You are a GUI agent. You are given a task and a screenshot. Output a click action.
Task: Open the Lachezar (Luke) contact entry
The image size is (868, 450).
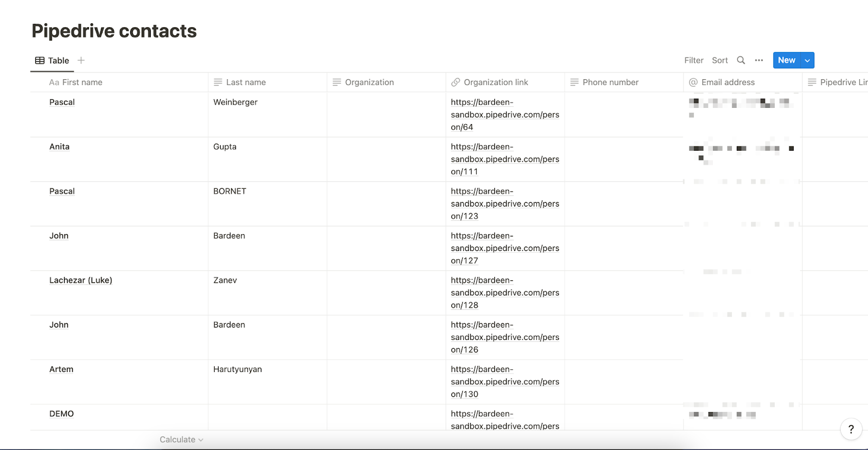(x=81, y=280)
